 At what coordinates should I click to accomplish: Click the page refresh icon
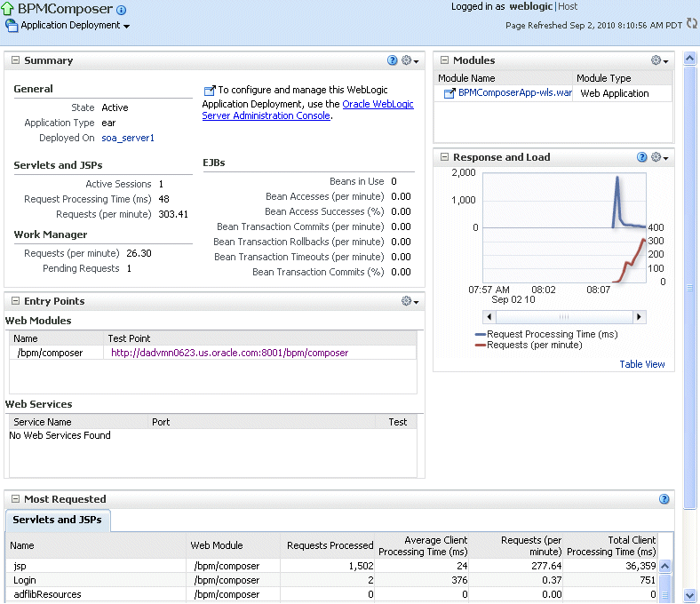click(x=691, y=23)
